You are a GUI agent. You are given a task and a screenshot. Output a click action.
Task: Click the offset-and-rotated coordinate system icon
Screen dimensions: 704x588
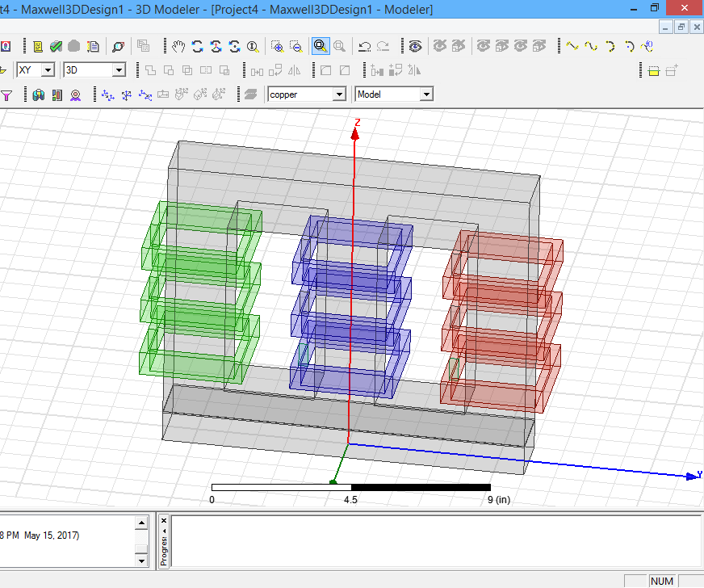pyautogui.click(x=145, y=94)
